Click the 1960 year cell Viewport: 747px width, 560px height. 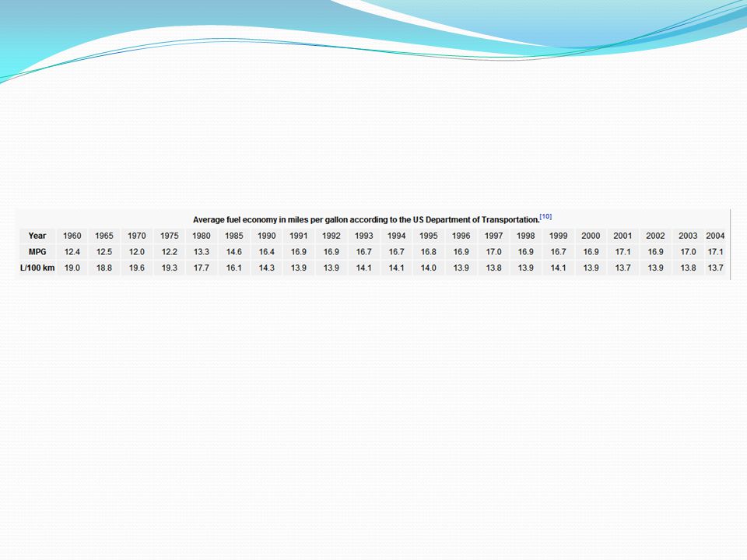[72, 236]
